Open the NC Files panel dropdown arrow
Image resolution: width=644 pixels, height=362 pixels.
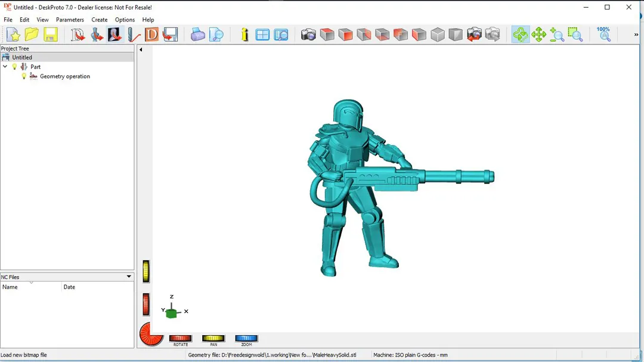tap(129, 277)
